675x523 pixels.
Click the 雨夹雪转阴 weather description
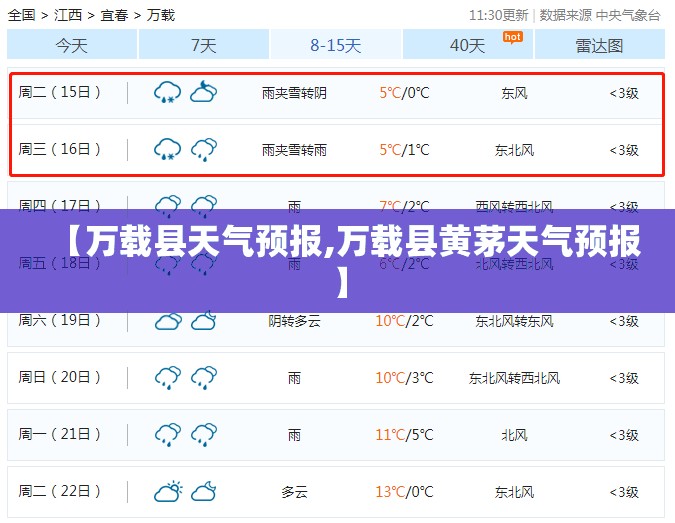tap(294, 93)
